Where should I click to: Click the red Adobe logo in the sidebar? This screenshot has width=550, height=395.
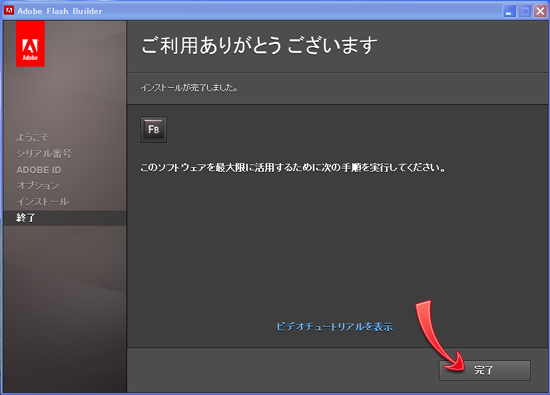(x=30, y=44)
